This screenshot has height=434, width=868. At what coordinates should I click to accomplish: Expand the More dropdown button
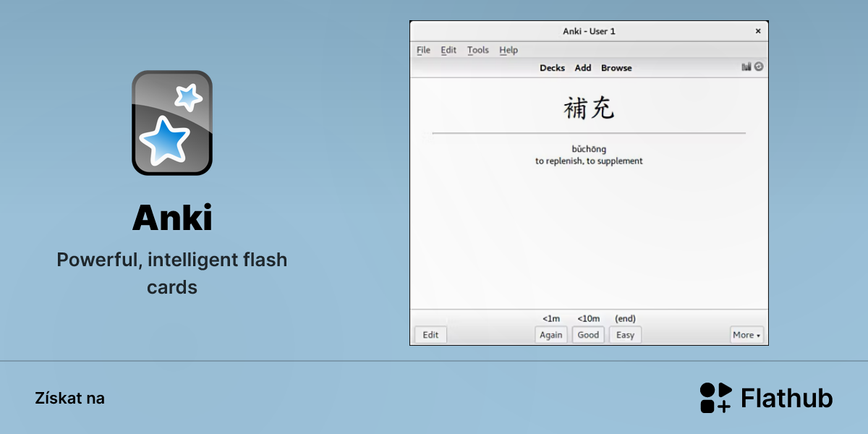click(x=746, y=335)
